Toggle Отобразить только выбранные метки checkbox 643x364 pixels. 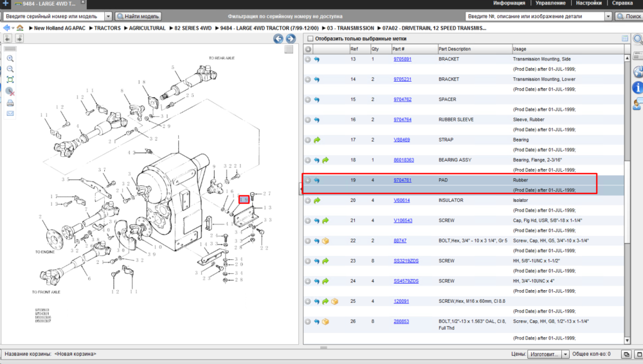click(x=311, y=39)
